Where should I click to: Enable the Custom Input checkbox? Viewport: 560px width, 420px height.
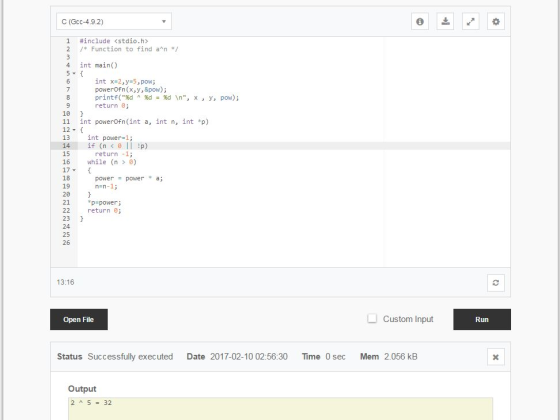coord(372,318)
